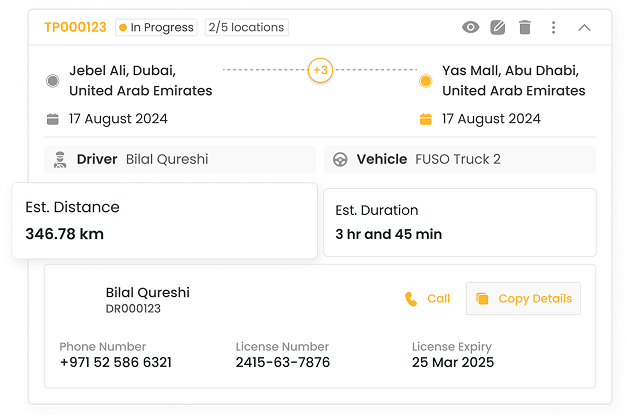Click the eye view icon
This screenshot has height=420, width=627.
[x=470, y=28]
